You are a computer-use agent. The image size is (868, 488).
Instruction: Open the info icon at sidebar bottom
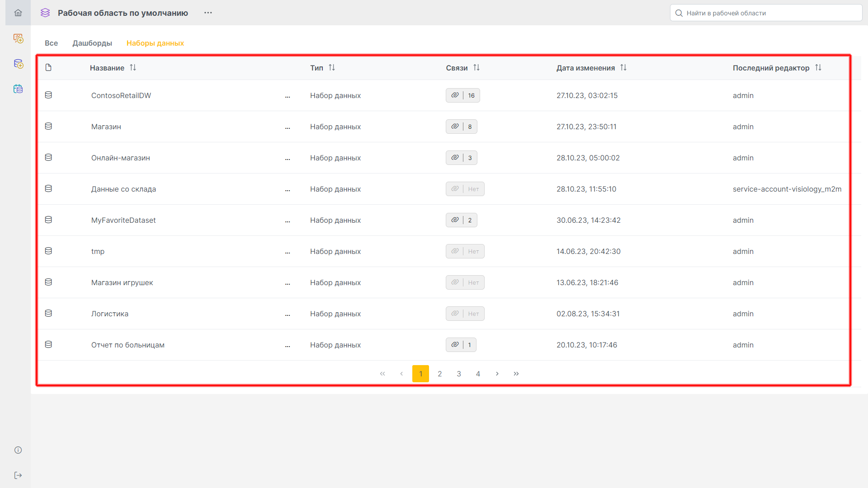pyautogui.click(x=18, y=450)
